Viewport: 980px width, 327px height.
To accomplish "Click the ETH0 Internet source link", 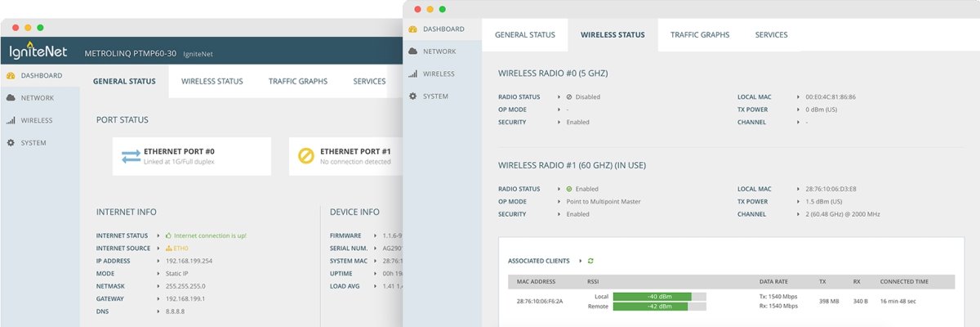I will click(x=181, y=248).
